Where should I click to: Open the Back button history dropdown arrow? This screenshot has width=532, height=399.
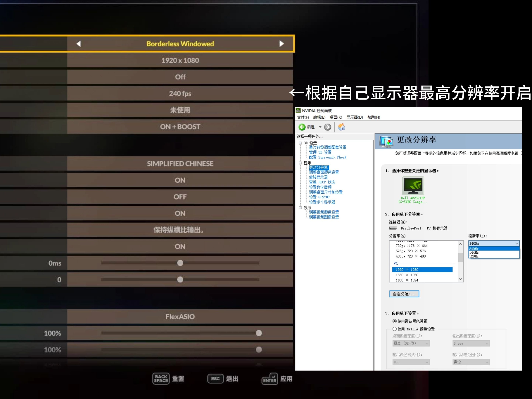pyautogui.click(x=320, y=127)
